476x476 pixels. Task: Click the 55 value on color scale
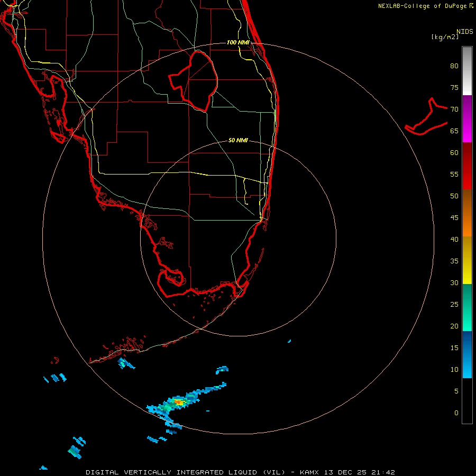tap(454, 175)
